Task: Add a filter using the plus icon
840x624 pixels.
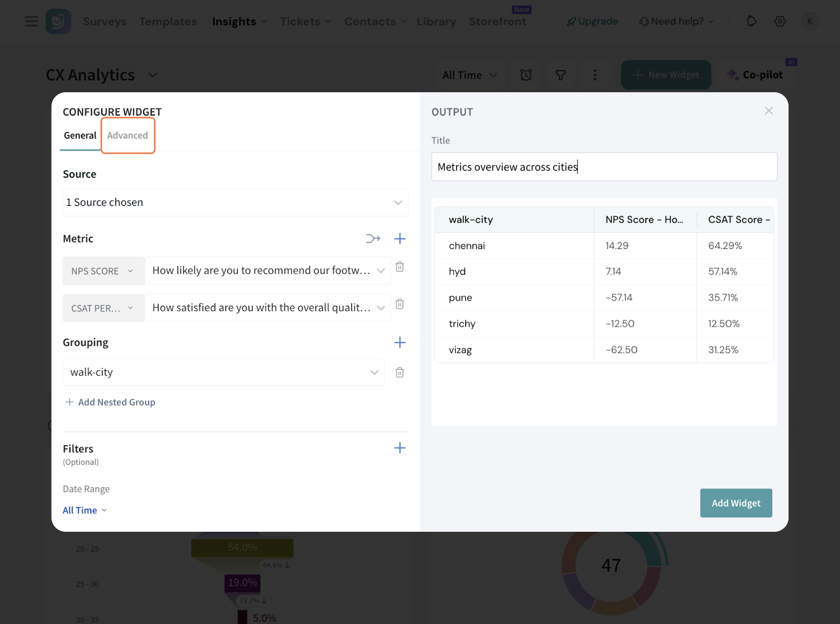Action: tap(400, 448)
